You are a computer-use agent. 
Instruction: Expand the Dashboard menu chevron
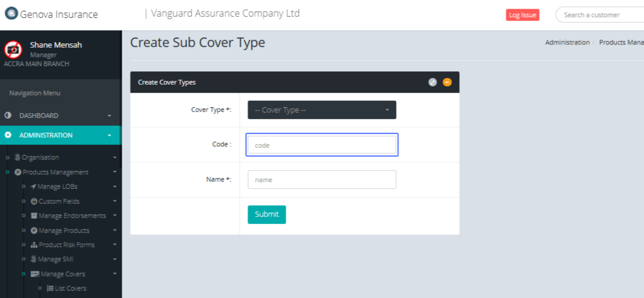109,116
